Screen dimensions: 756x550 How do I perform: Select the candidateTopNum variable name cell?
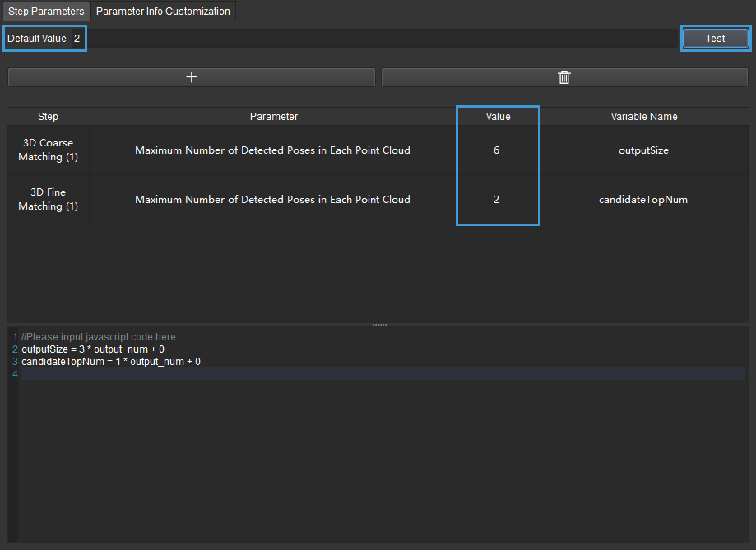click(643, 200)
